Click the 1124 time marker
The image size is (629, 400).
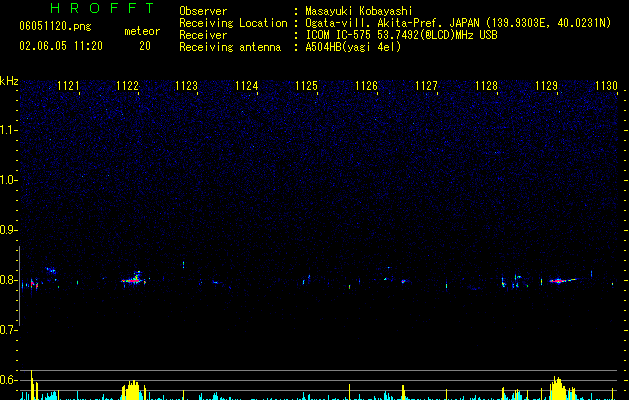tap(246, 86)
